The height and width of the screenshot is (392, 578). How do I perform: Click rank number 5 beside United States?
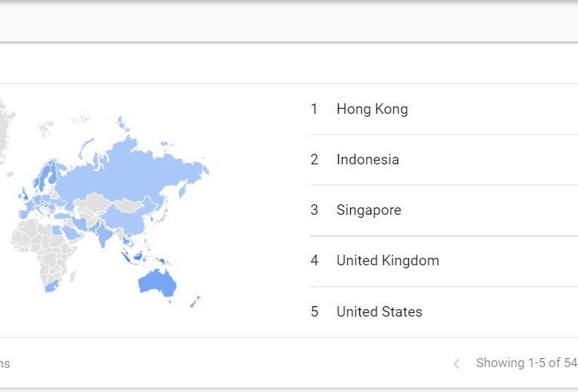point(314,312)
